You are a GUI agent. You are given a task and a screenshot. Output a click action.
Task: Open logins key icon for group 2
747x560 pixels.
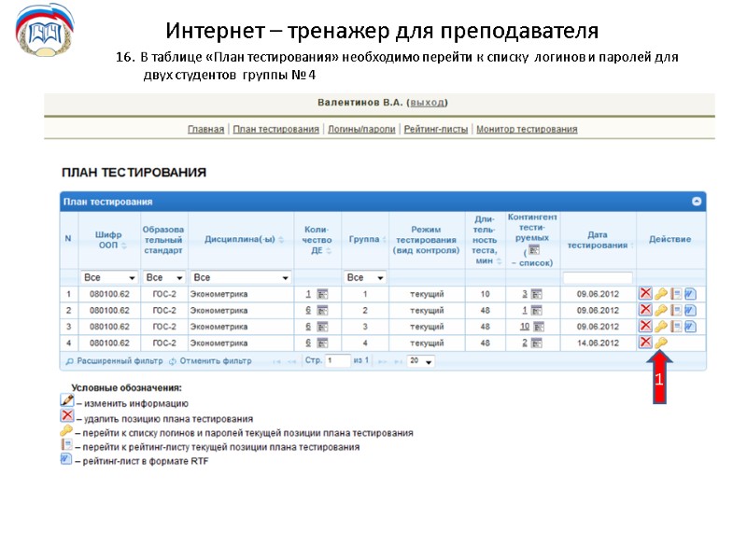[x=661, y=311]
